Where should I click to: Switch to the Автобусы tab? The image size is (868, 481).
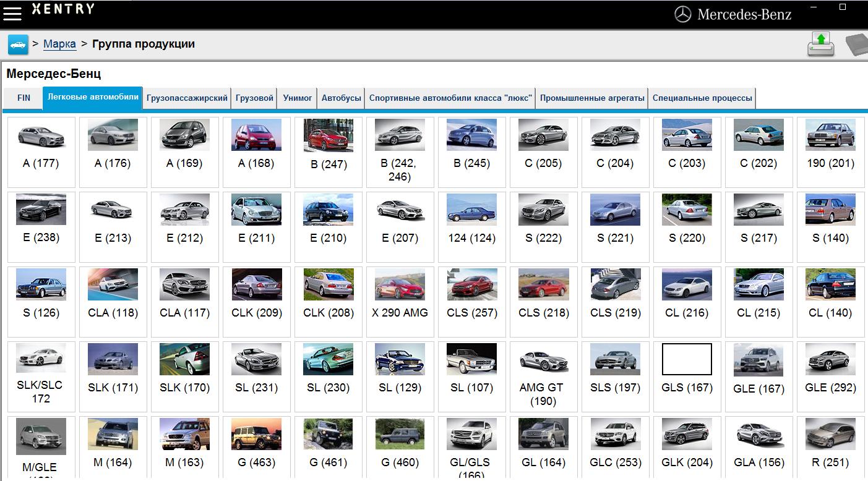pos(341,98)
